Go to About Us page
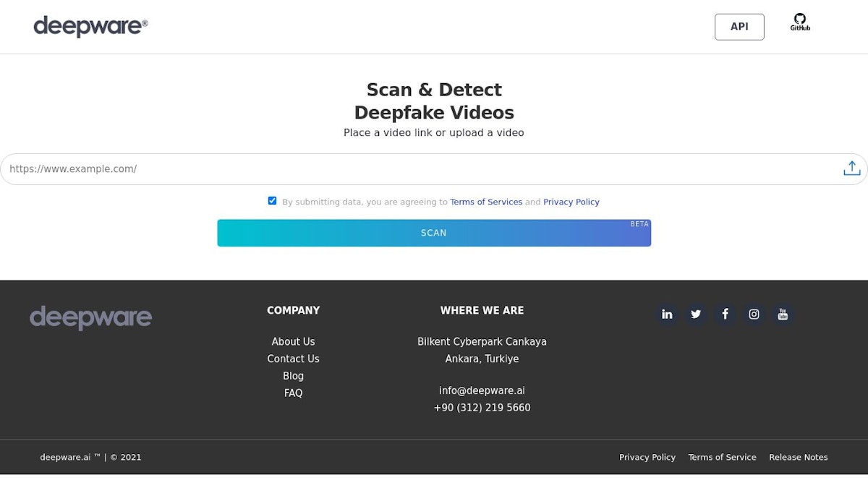Screen dimensions: 868x488 pyautogui.click(x=293, y=342)
